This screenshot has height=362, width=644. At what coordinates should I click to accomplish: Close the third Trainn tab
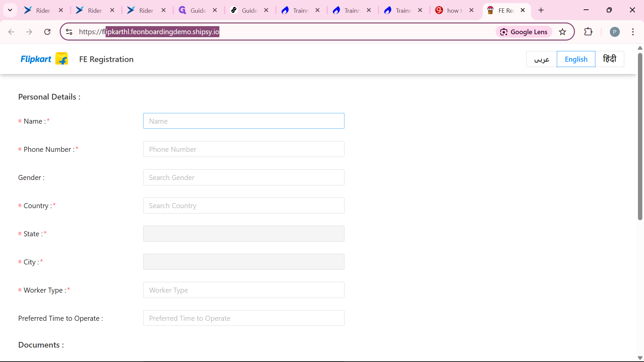pyautogui.click(x=420, y=10)
